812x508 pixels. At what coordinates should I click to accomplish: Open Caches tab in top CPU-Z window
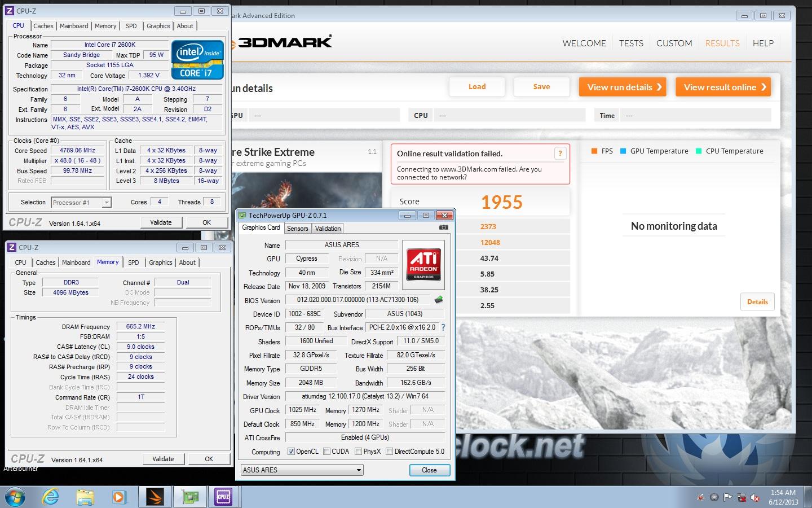pyautogui.click(x=43, y=26)
